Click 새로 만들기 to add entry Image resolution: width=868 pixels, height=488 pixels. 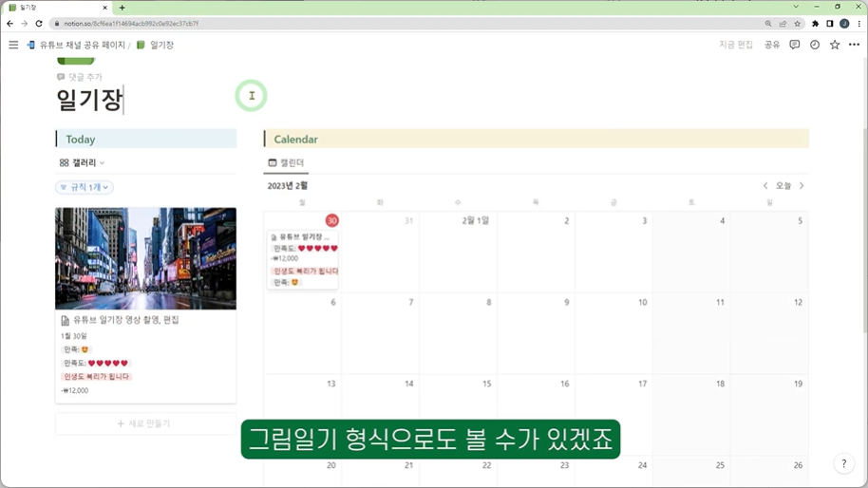tap(145, 423)
